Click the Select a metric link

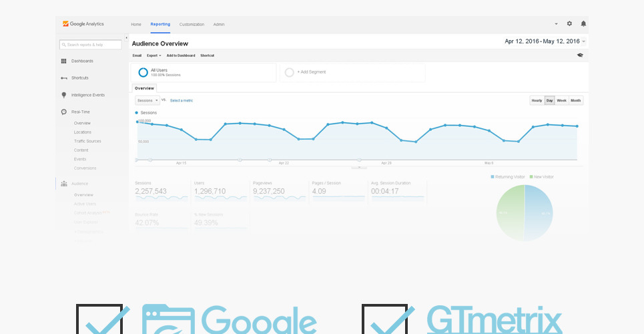click(x=182, y=100)
